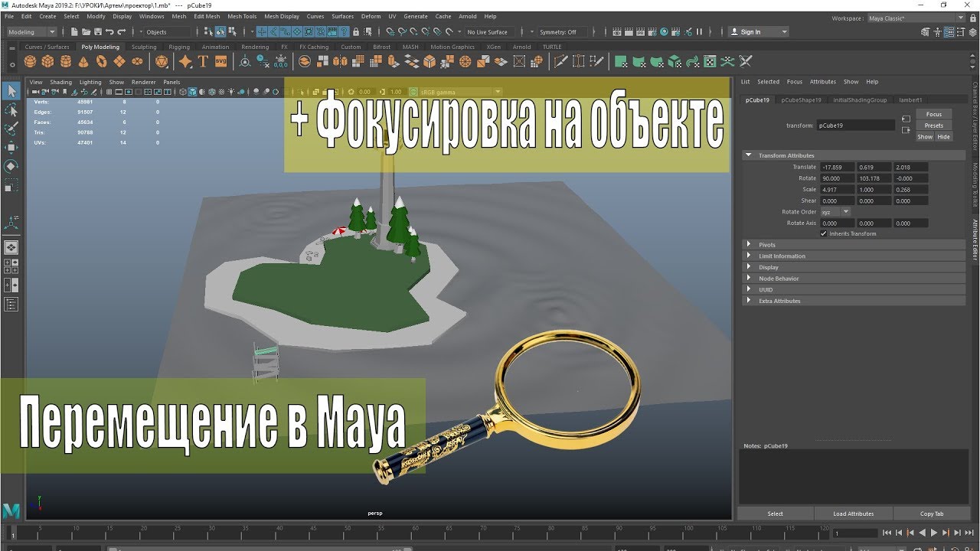This screenshot has width=980, height=551.
Task: Open the Outliner icon in left sidebar
Action: click(11, 304)
